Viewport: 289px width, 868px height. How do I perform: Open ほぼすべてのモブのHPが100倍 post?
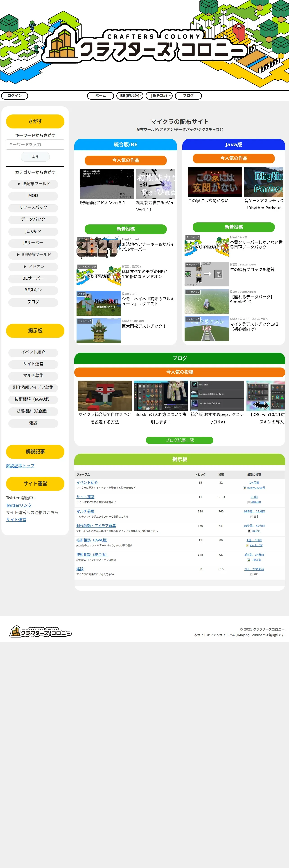tap(145, 274)
